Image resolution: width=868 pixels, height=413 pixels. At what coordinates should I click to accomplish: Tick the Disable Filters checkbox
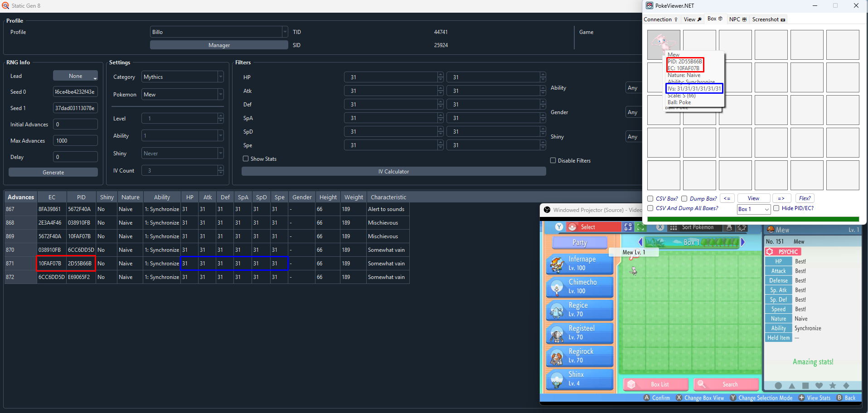pyautogui.click(x=553, y=160)
